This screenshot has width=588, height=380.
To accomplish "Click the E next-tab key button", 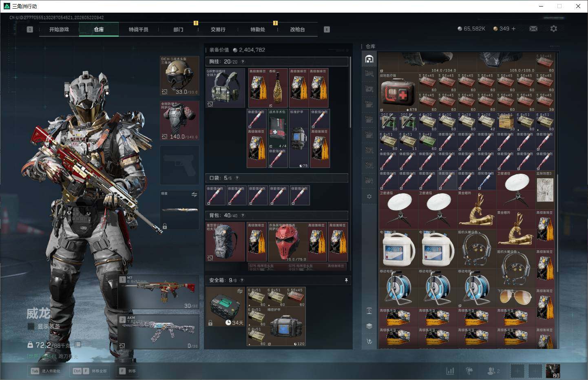I will (x=327, y=29).
